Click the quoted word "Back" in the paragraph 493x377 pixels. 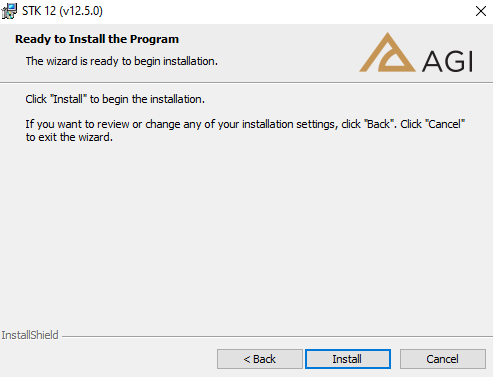(379, 124)
